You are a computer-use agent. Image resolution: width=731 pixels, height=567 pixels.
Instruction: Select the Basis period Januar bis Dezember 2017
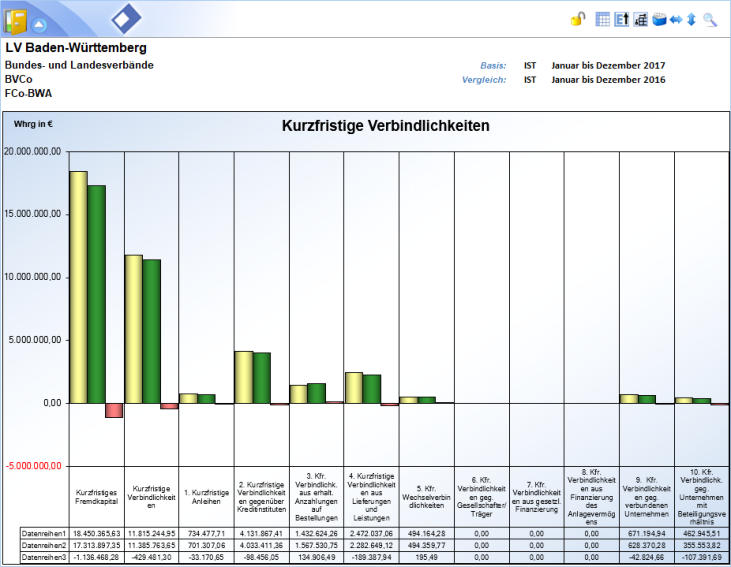click(608, 66)
